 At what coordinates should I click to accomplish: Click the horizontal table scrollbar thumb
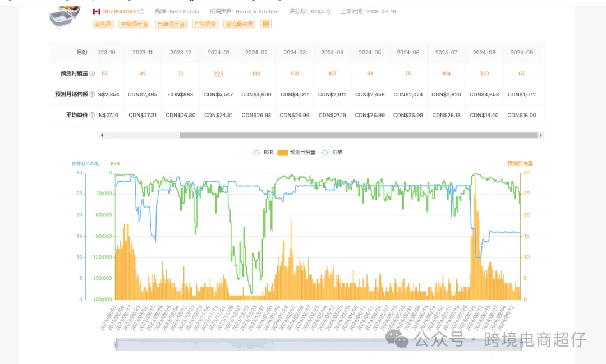point(358,135)
